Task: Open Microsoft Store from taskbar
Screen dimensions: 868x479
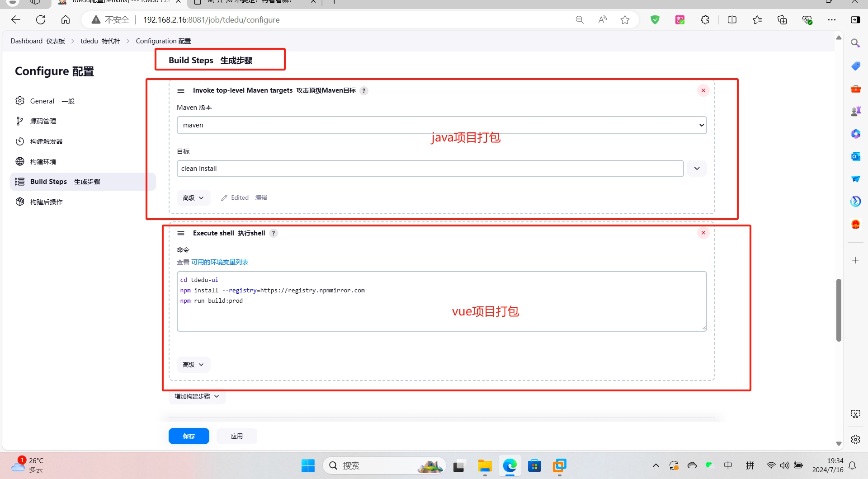Action: 534,465
